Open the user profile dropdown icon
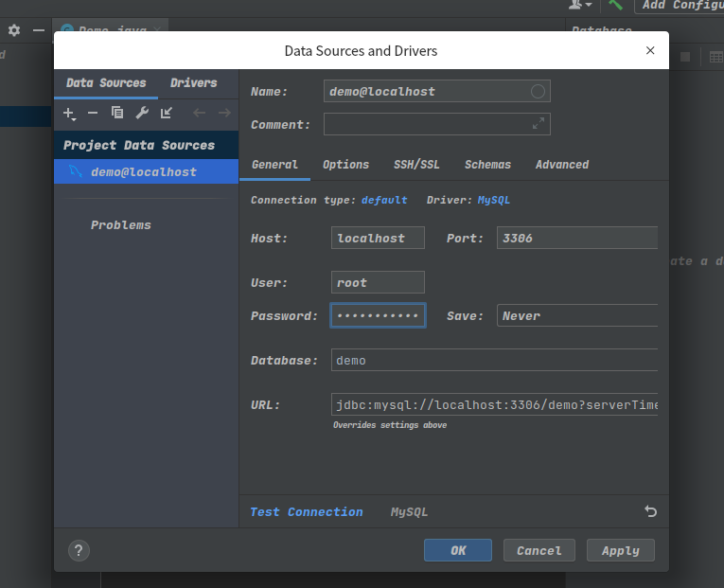This screenshot has width=724, height=588. [580, 5]
